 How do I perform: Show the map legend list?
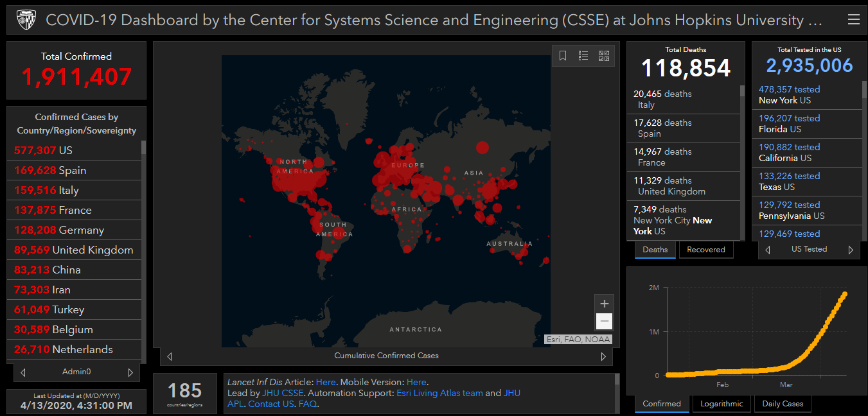pos(583,56)
